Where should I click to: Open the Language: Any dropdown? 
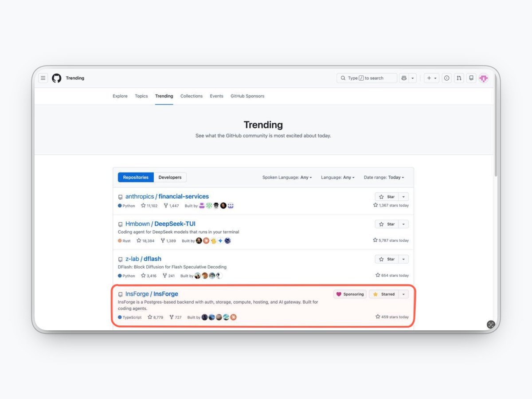pyautogui.click(x=338, y=177)
